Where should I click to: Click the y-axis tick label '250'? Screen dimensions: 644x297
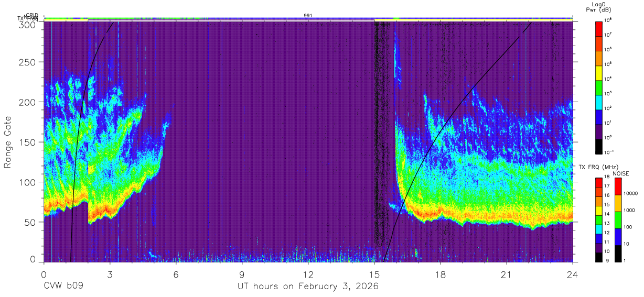click(27, 62)
